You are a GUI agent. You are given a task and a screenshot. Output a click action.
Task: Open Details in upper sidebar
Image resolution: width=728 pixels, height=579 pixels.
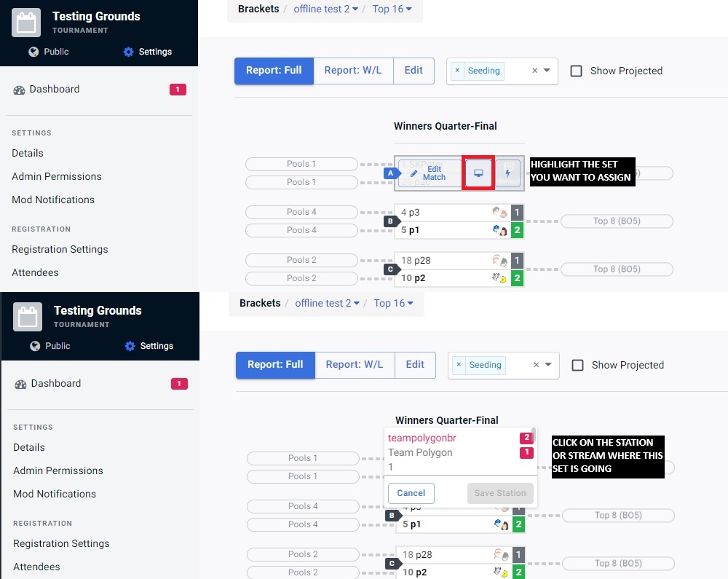28,153
